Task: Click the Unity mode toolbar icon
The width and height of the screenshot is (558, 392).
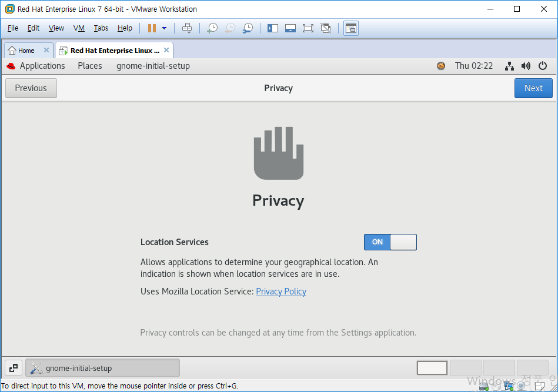Action: tap(326, 28)
